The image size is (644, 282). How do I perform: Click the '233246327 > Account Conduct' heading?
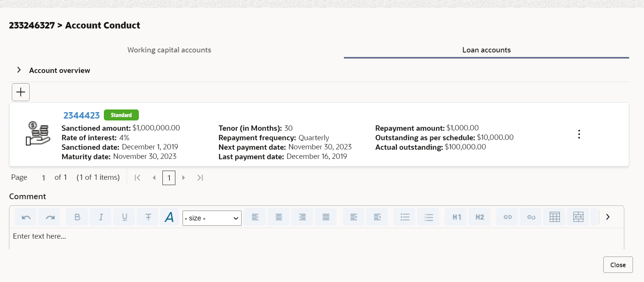(75, 25)
